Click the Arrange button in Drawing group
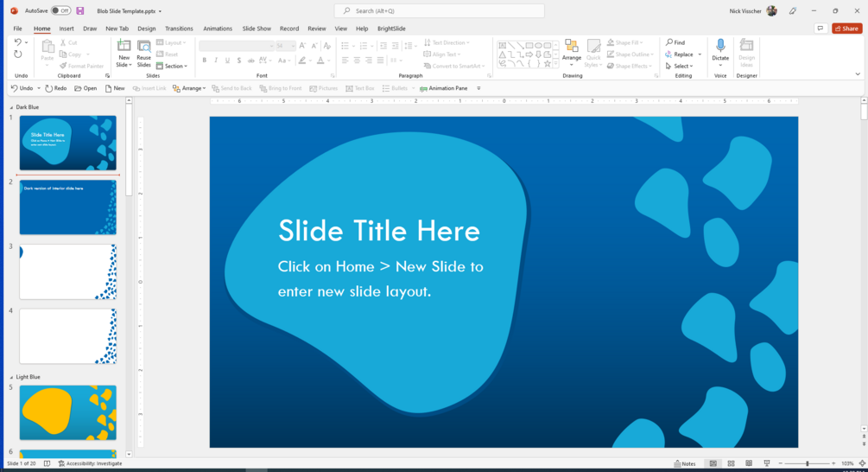 pyautogui.click(x=571, y=54)
